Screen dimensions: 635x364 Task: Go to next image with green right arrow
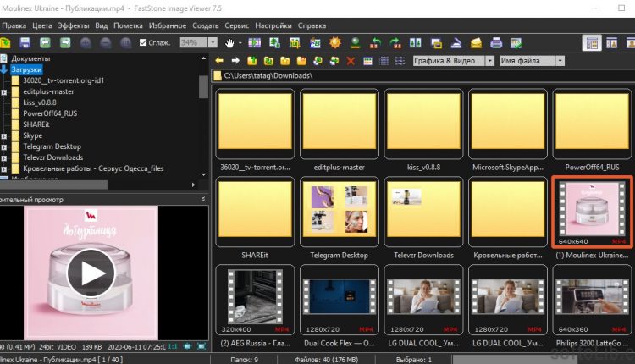65,42
